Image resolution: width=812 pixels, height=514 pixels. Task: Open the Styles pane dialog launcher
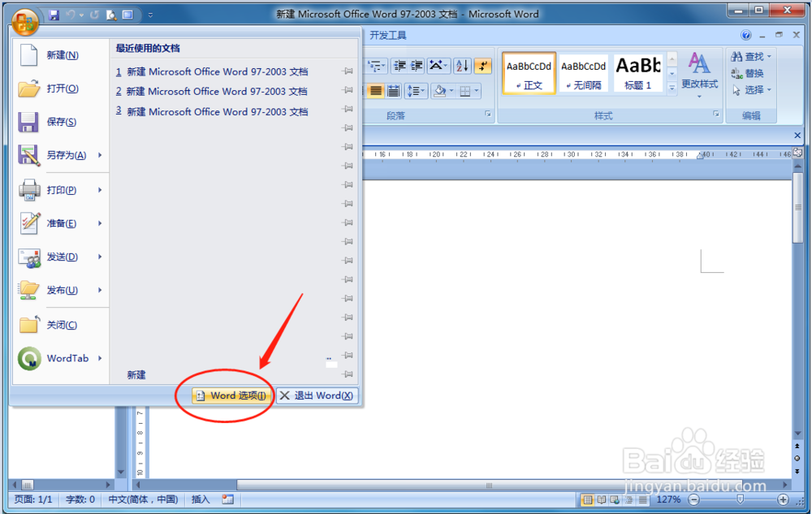(x=716, y=114)
